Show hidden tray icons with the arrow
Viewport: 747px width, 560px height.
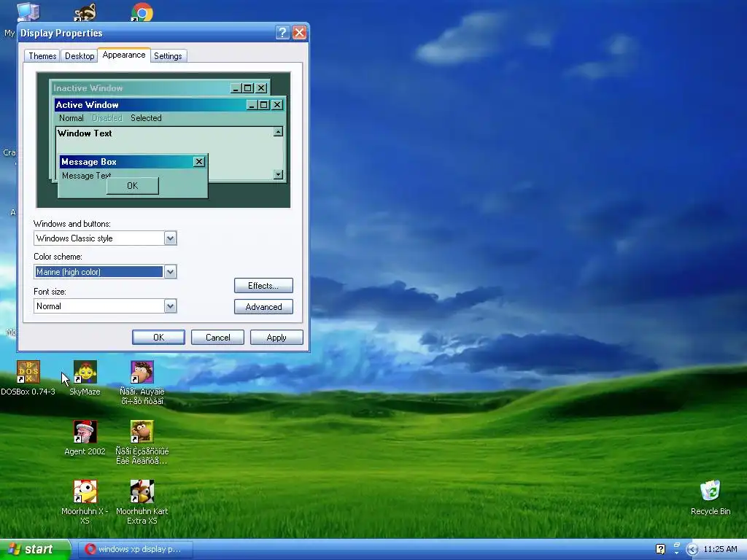(x=692, y=550)
